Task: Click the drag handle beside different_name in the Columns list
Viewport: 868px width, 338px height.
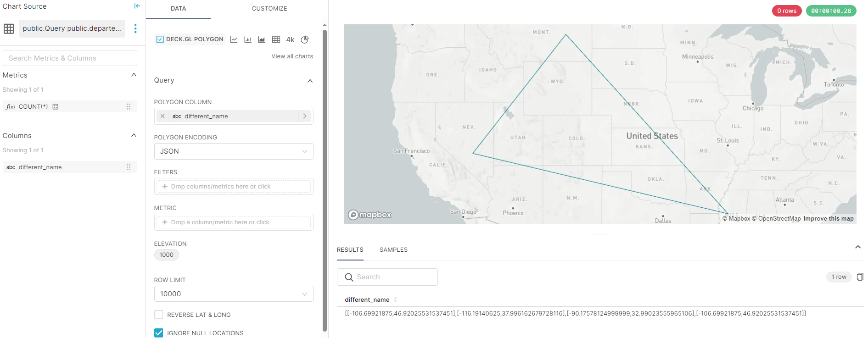Action: (x=129, y=167)
